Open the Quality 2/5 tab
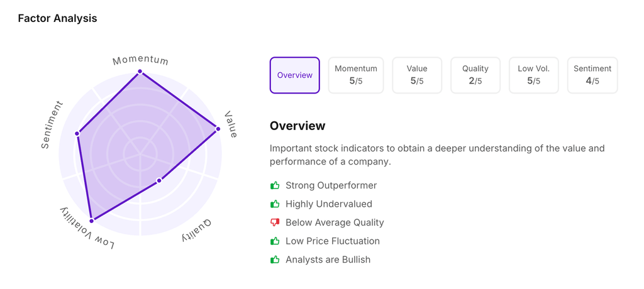 pos(475,75)
